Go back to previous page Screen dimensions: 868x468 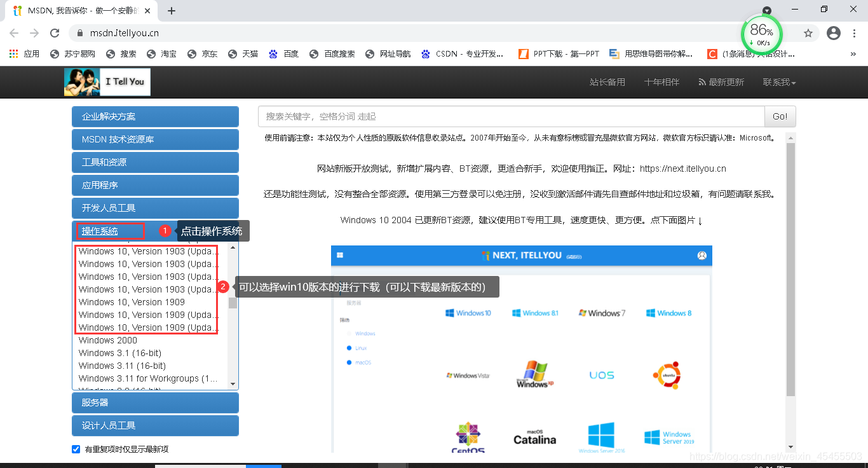14,33
